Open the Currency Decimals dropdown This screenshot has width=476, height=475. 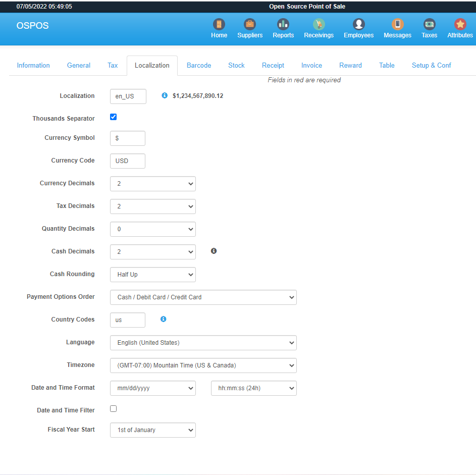click(152, 184)
